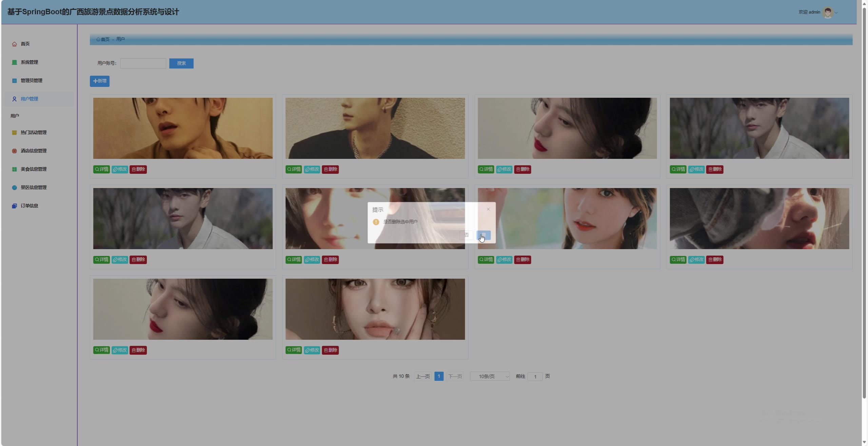Select 用户 submenu item in the sidebar
The image size is (868, 446).
(15, 116)
